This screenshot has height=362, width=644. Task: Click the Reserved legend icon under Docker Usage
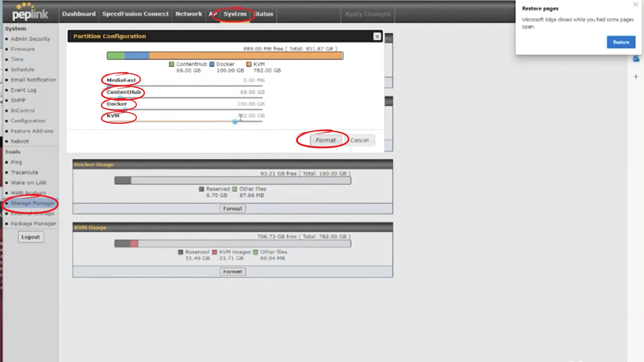(201, 189)
